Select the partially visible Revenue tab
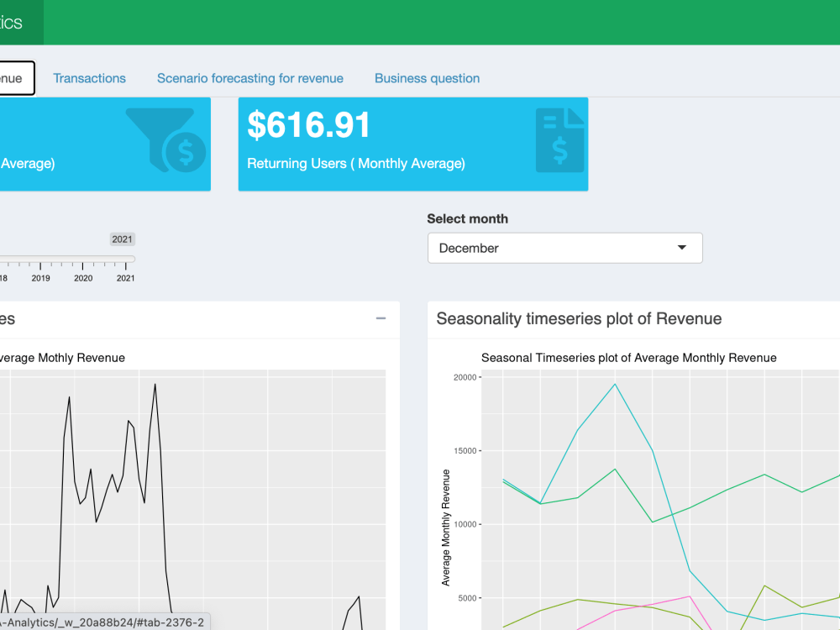The width and height of the screenshot is (840, 630). (17, 78)
